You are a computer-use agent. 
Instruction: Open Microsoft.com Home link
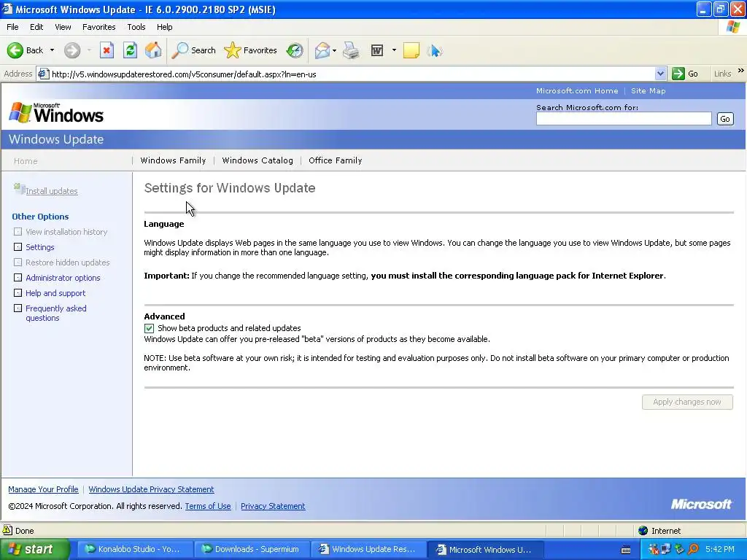click(x=577, y=90)
